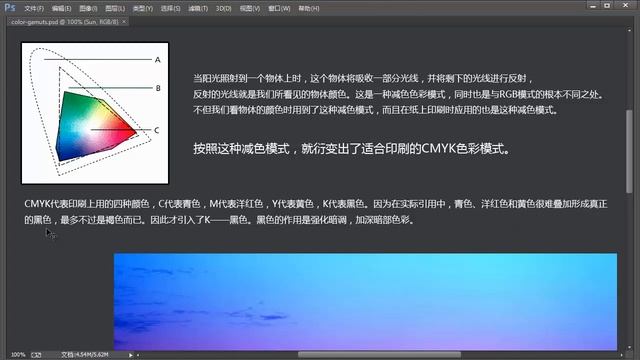640x360 pixels.
Task: Click the vertical scrollbar down arrow
Action: coord(629,347)
